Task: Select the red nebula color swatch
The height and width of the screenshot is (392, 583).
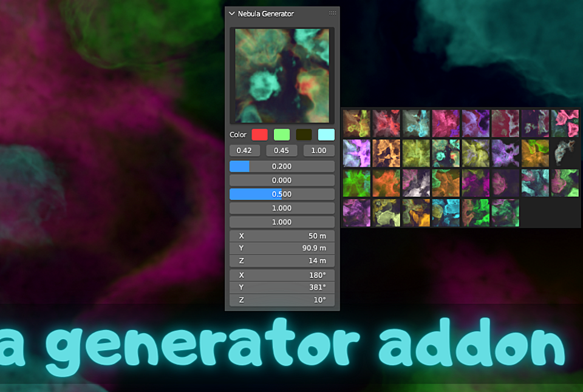Action: 259,135
